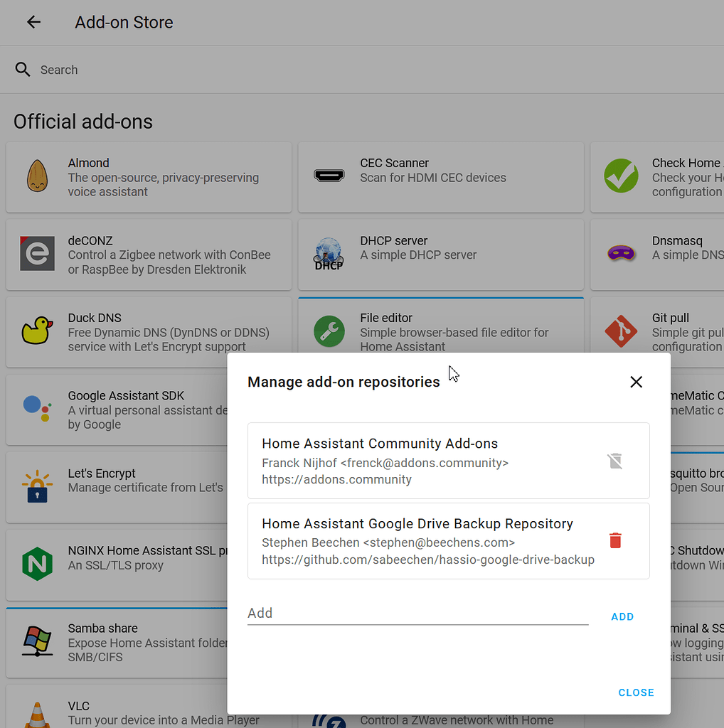
Task: Open the Git pull icon
Action: click(x=621, y=331)
